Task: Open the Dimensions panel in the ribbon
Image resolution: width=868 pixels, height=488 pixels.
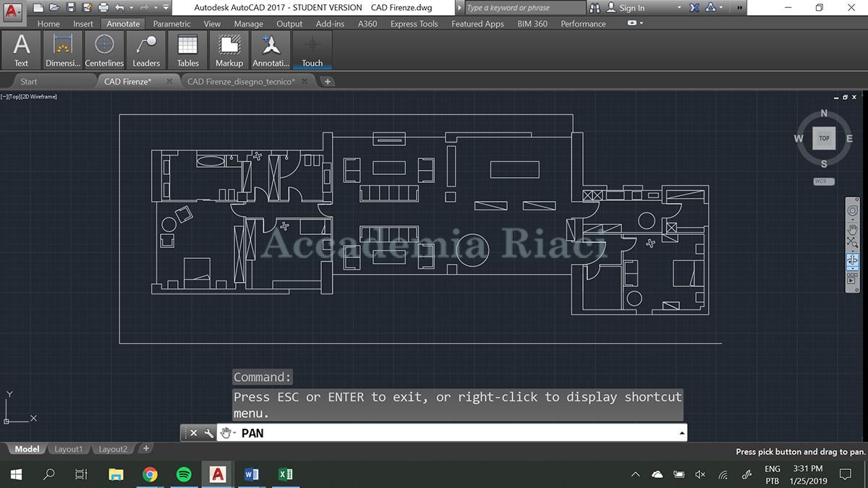Action: (x=63, y=51)
